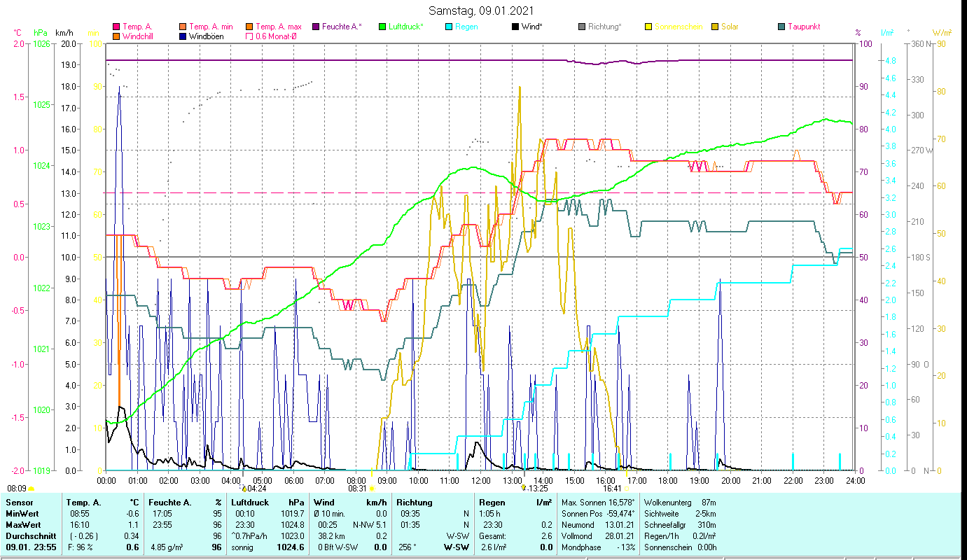Click the Feuchte A. table column header

coord(172,503)
